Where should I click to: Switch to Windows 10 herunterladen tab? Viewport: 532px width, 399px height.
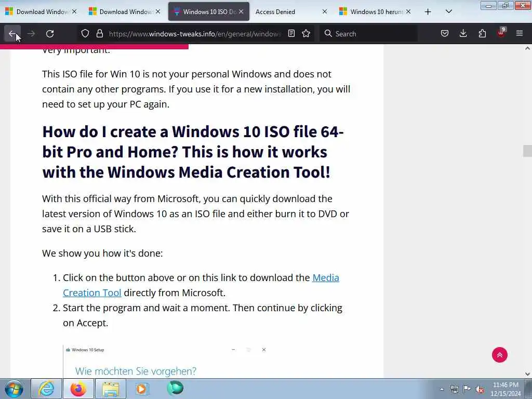click(x=375, y=11)
